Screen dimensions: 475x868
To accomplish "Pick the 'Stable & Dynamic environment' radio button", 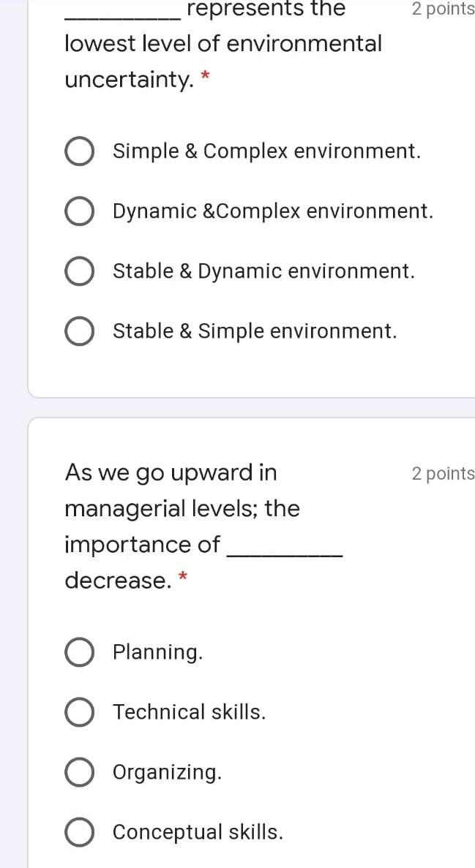I will click(x=78, y=272).
